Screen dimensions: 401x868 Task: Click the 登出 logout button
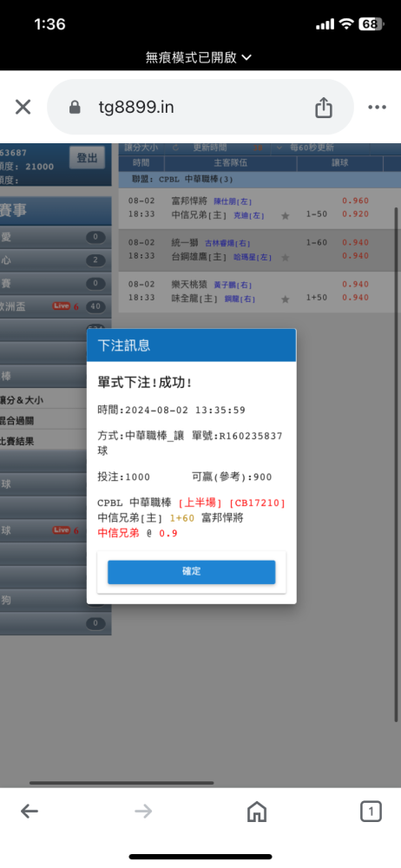tap(87, 158)
